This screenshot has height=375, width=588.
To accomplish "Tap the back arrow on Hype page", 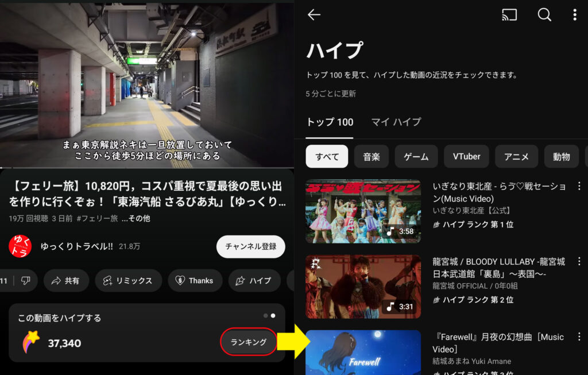I will coord(314,16).
